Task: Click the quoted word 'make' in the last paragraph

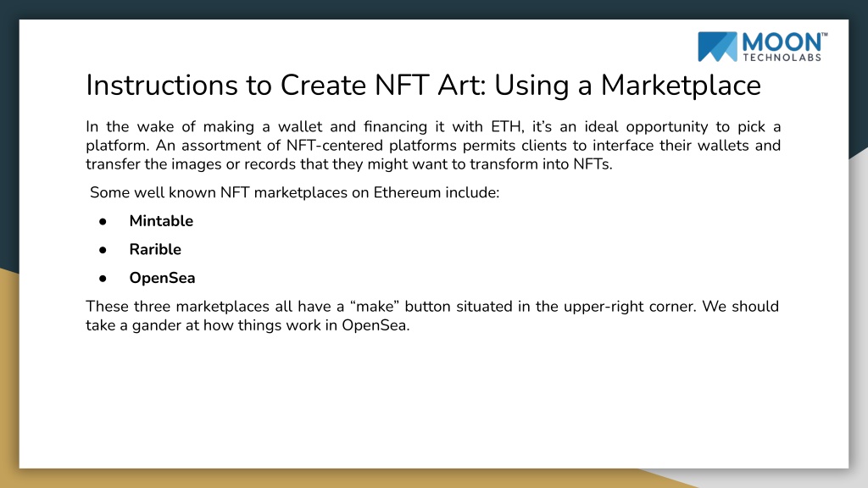Action: [375, 307]
